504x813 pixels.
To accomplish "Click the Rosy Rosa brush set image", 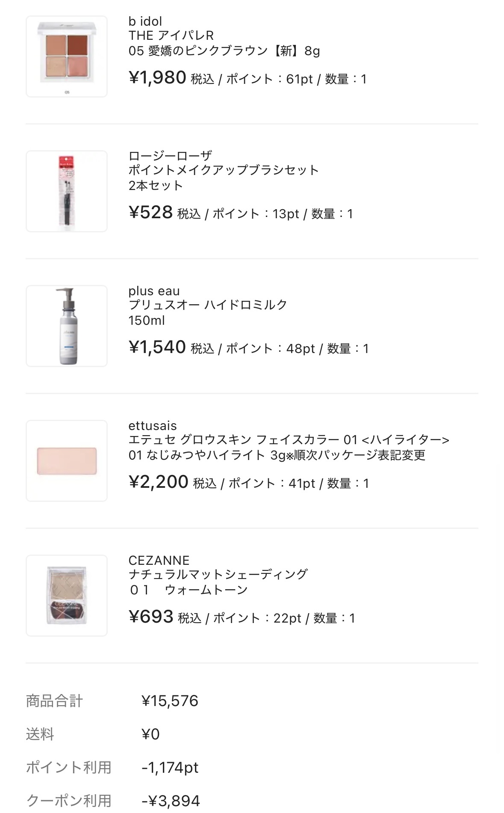I will 67,191.
